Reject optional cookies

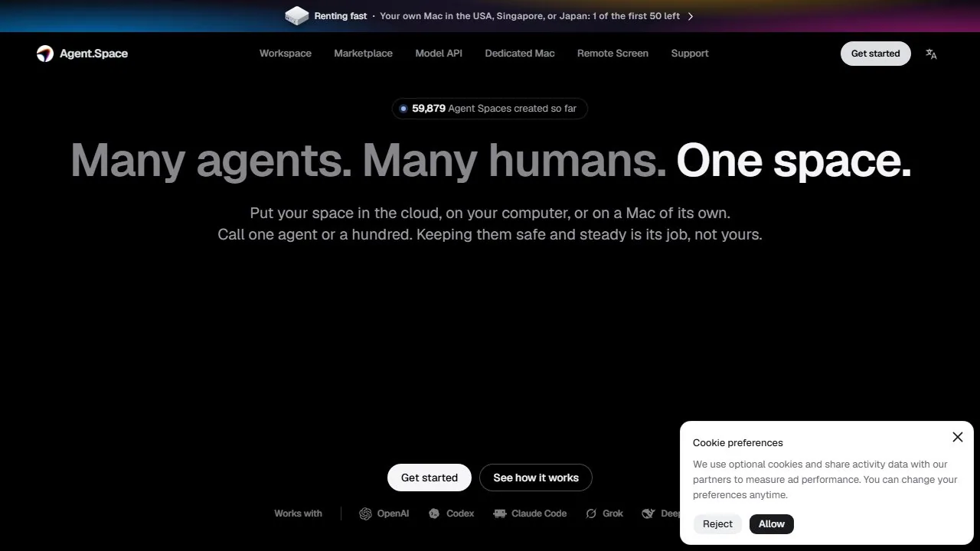[x=717, y=524]
